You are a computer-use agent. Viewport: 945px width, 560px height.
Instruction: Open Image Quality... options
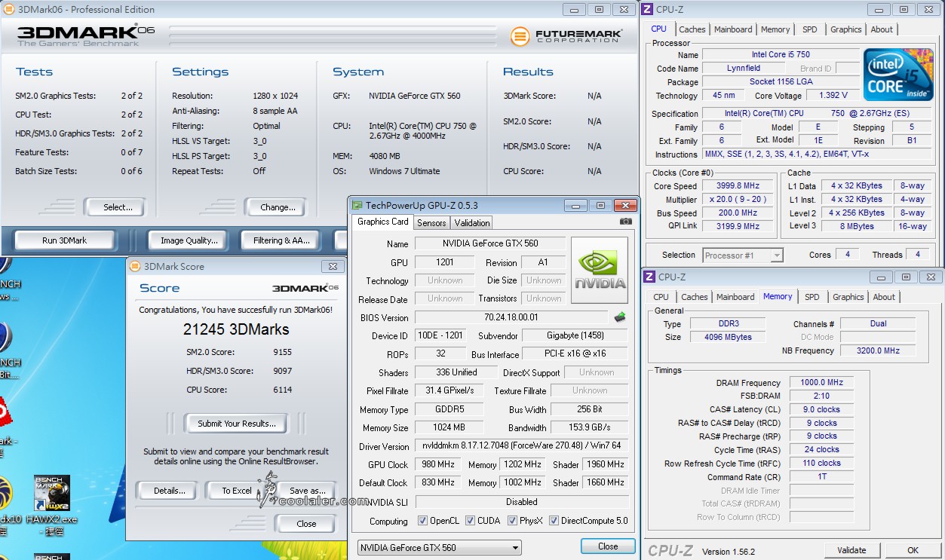pos(189,240)
